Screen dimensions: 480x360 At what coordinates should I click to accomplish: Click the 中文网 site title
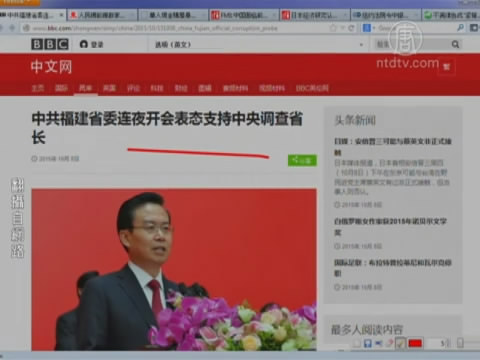(x=51, y=67)
